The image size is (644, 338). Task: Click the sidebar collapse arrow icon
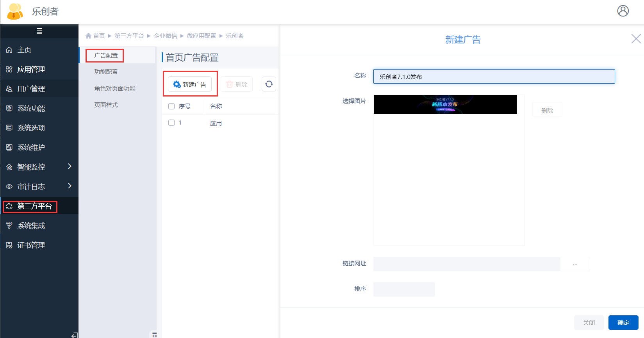coord(75,335)
